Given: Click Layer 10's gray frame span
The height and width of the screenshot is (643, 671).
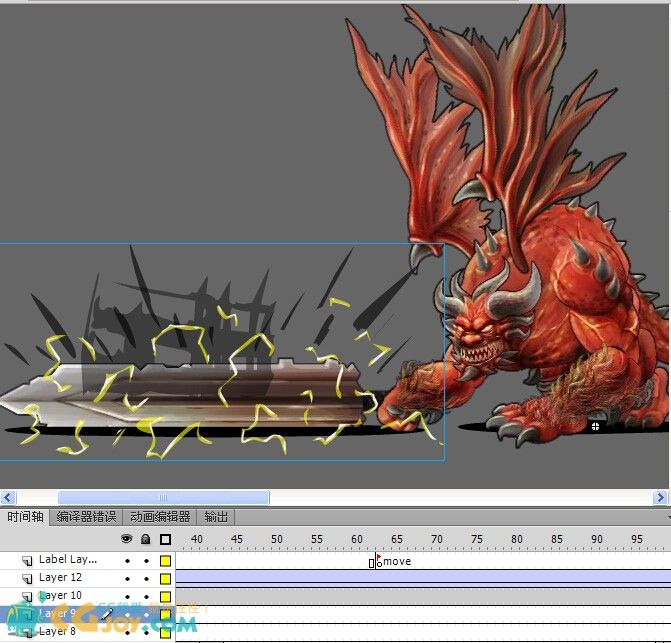Looking at the screenshot, I should click(x=423, y=596).
